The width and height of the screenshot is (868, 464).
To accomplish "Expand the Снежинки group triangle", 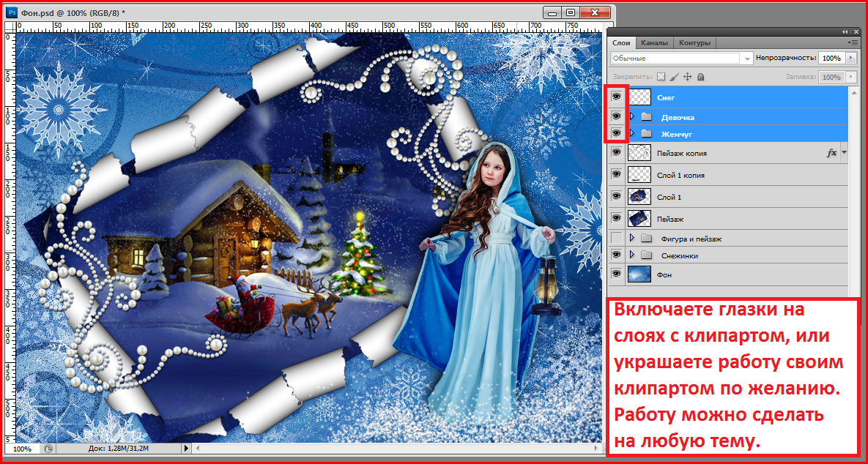I will click(x=632, y=255).
